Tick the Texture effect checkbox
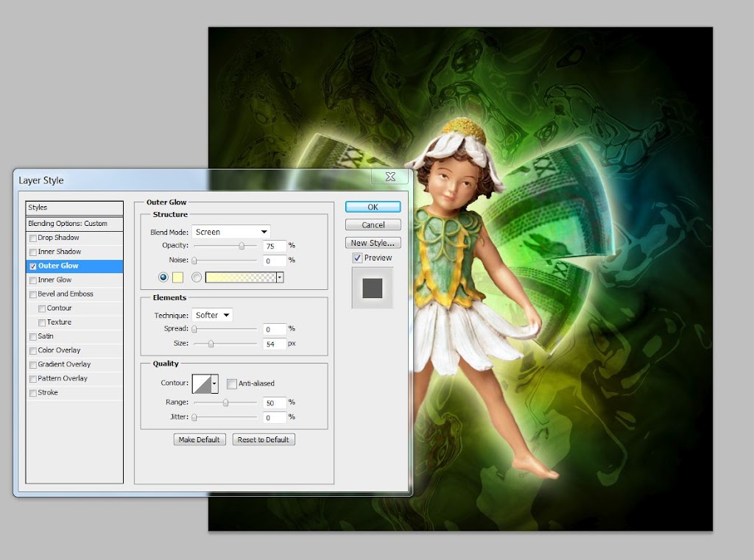Image resolution: width=754 pixels, height=560 pixels. pyautogui.click(x=42, y=322)
